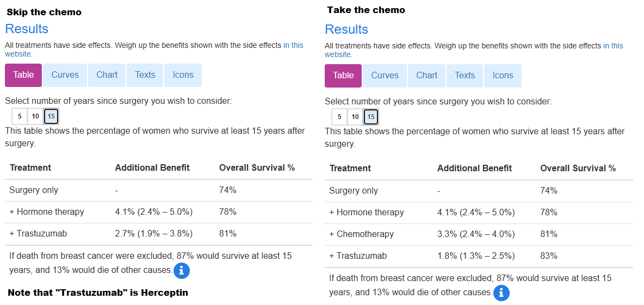The height and width of the screenshot is (305, 644).
Task: Switch to Curves tab under Take the chemo
Action: [x=385, y=76]
